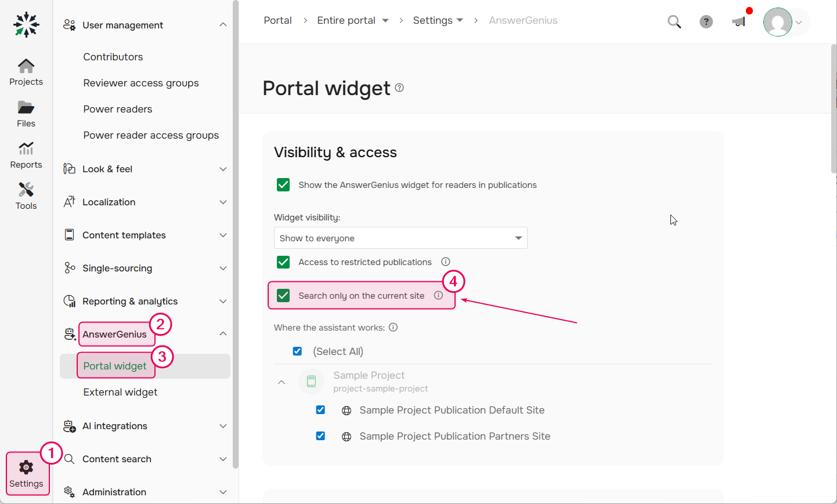Image resolution: width=837 pixels, height=504 pixels.
Task: Collapse the Sample Project tree node
Action: coord(282,382)
